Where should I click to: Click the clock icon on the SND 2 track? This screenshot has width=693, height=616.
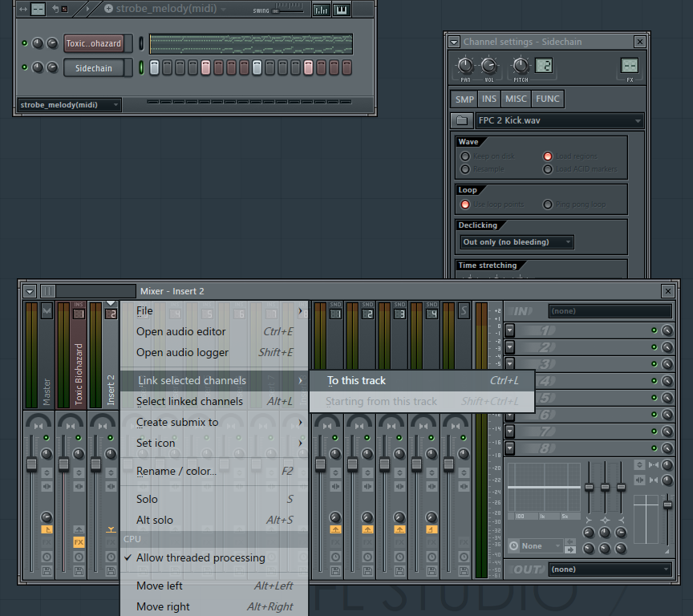[367, 557]
